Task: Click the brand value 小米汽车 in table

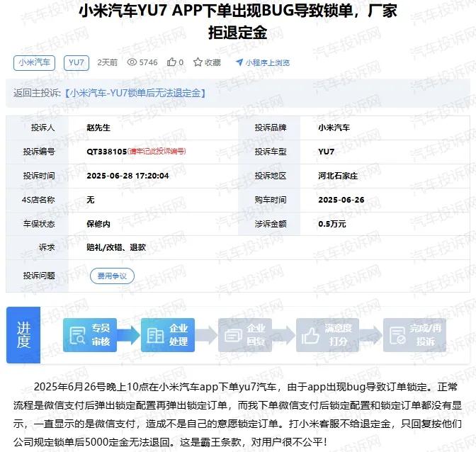Action: [334, 128]
